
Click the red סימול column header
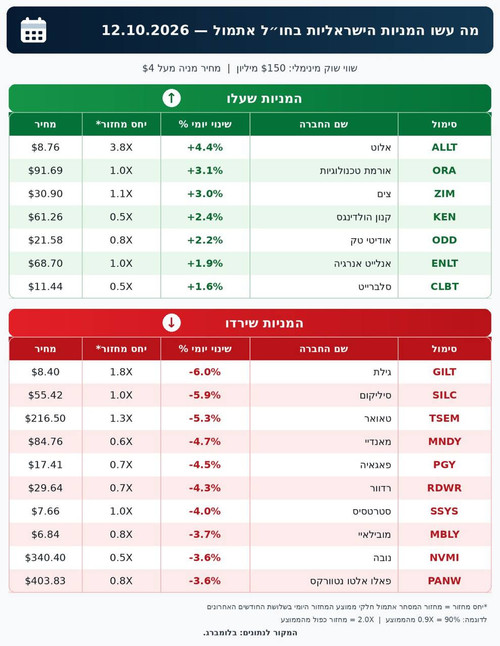(x=444, y=349)
